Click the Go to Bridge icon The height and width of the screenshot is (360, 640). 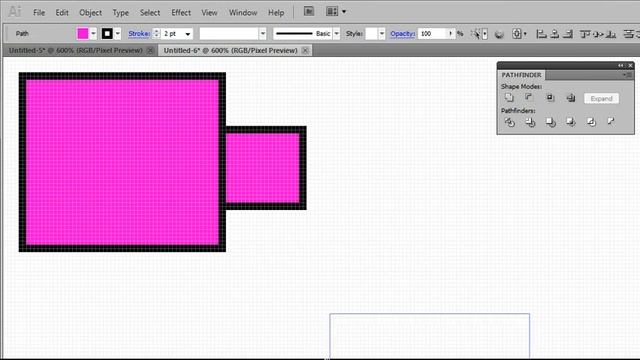pyautogui.click(x=309, y=11)
